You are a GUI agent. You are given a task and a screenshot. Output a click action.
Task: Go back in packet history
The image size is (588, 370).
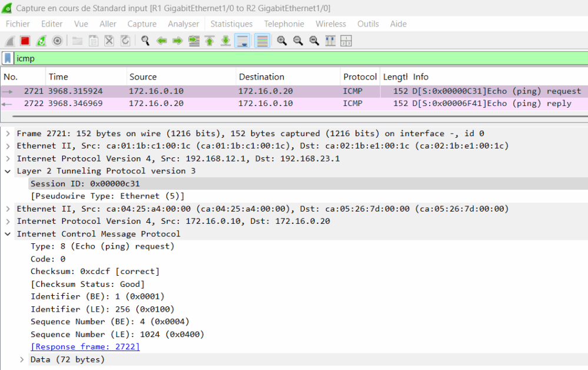pos(162,41)
